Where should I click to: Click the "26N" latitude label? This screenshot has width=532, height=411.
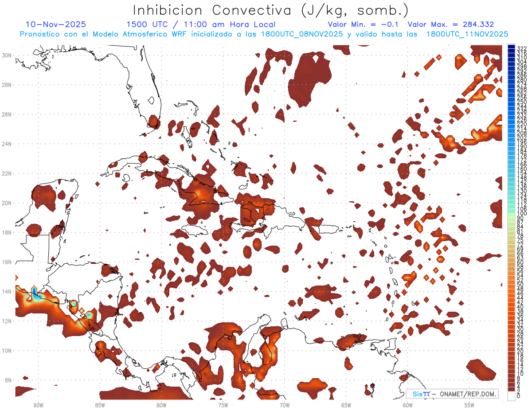pos(7,114)
